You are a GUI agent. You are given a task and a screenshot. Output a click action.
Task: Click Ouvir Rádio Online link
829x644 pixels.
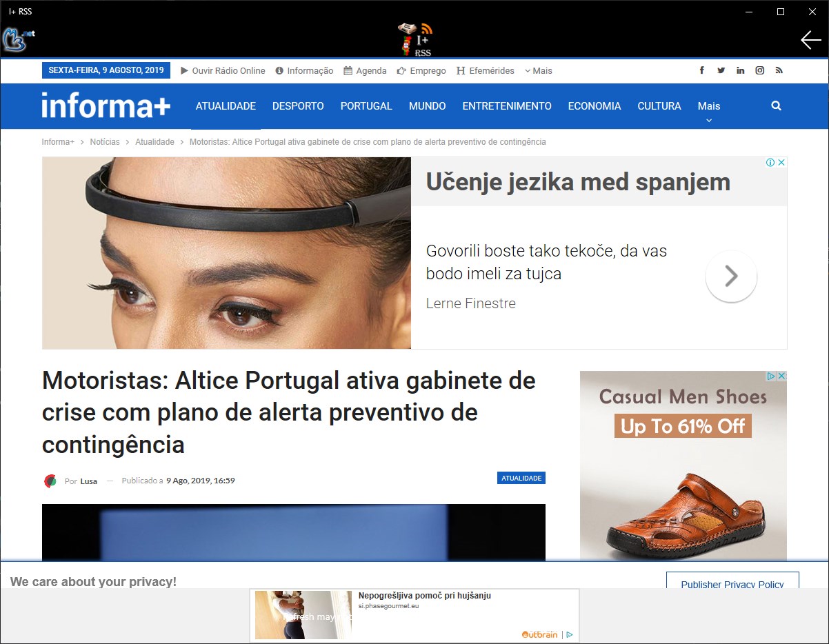[223, 70]
